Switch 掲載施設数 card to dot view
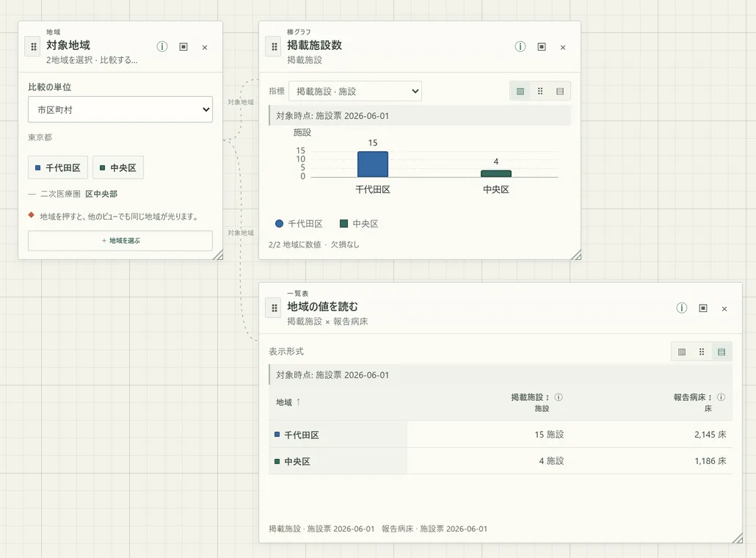This screenshot has height=558, width=756. (540, 91)
